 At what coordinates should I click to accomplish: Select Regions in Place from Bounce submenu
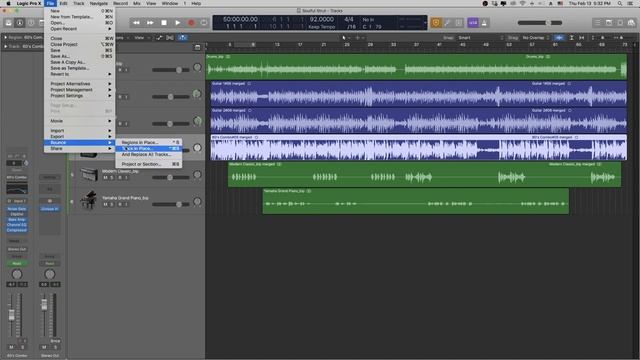point(149,142)
